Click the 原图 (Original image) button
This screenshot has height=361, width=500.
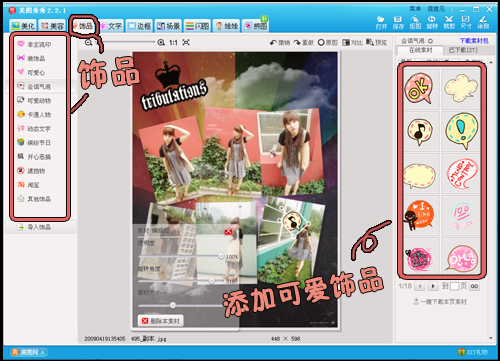tap(328, 42)
